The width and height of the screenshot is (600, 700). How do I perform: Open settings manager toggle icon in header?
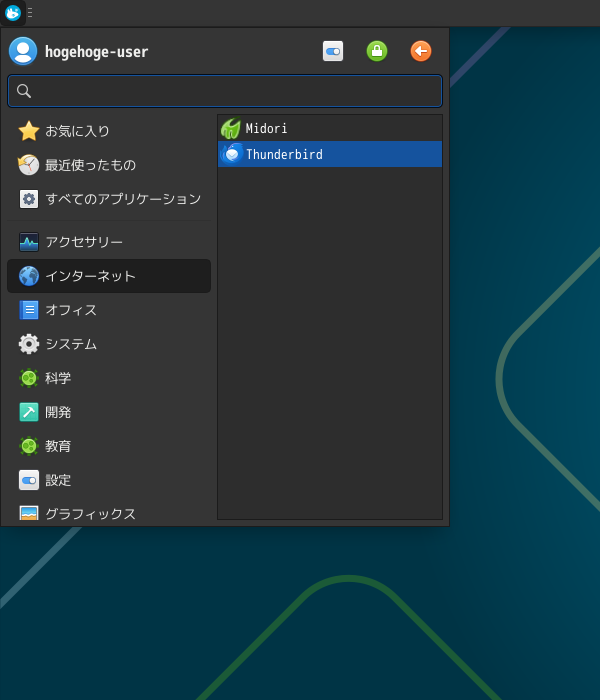pos(333,51)
